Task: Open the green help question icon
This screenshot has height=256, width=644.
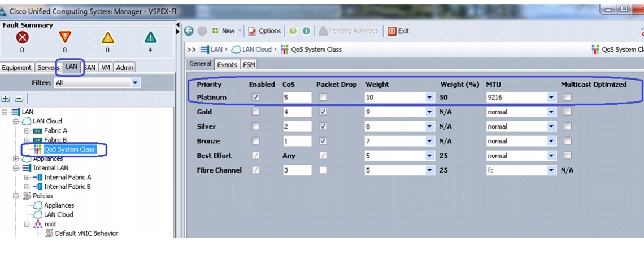Action: (293, 31)
